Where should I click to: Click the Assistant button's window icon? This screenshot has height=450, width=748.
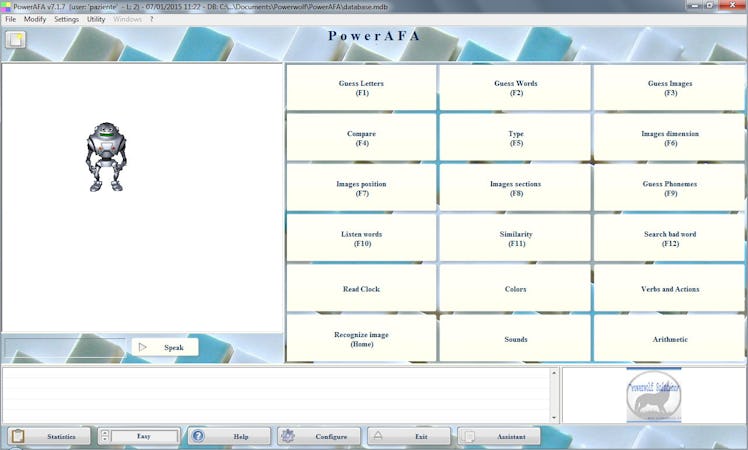click(x=469, y=436)
